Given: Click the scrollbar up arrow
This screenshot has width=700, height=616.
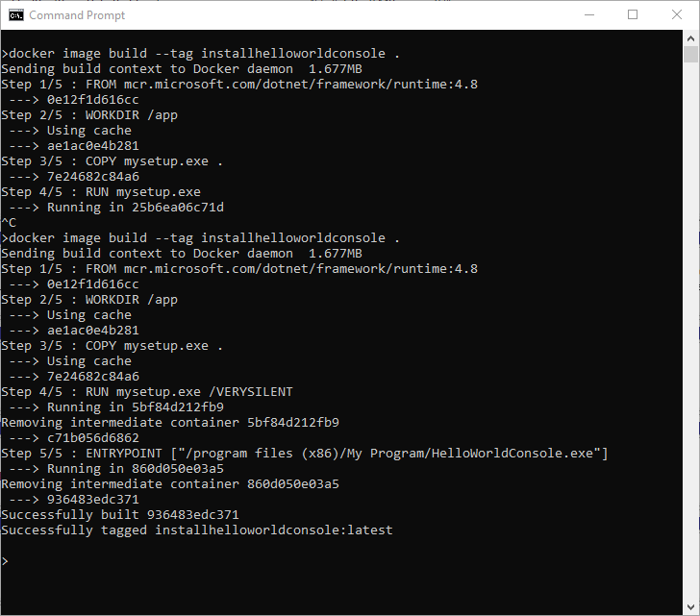Looking at the screenshot, I should click(690, 37).
